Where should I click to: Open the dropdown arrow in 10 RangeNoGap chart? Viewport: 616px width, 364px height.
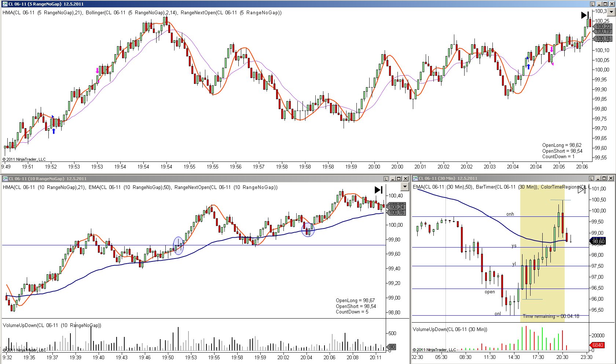pyautogui.click(x=404, y=187)
